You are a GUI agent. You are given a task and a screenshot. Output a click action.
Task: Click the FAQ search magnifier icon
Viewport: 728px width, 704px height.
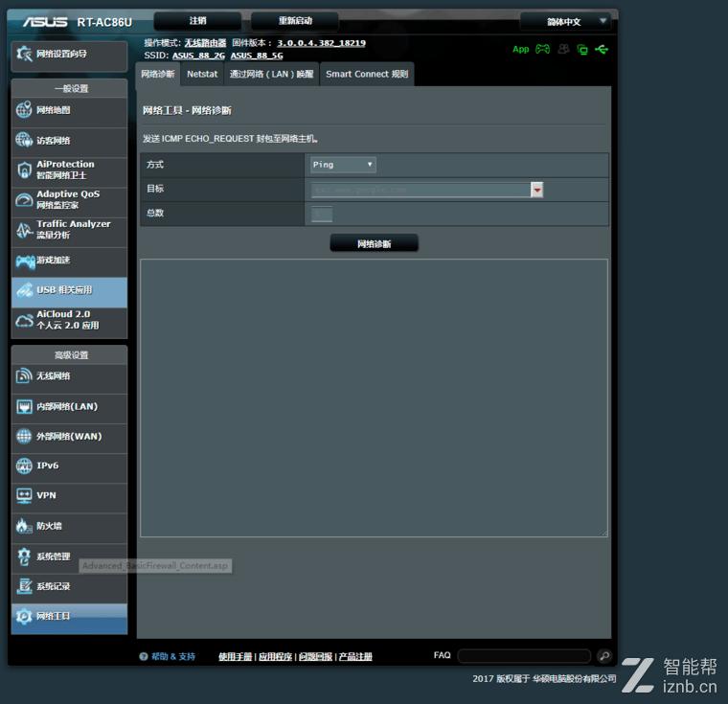[603, 656]
